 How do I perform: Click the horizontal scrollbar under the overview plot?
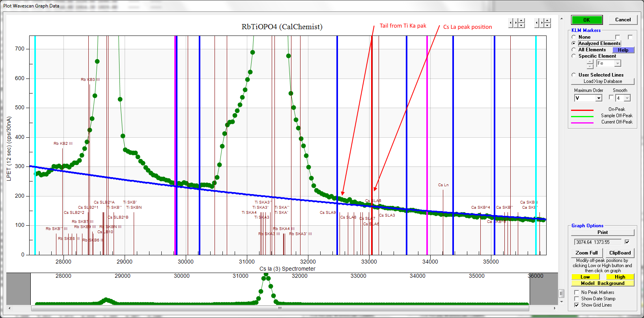pos(280,308)
